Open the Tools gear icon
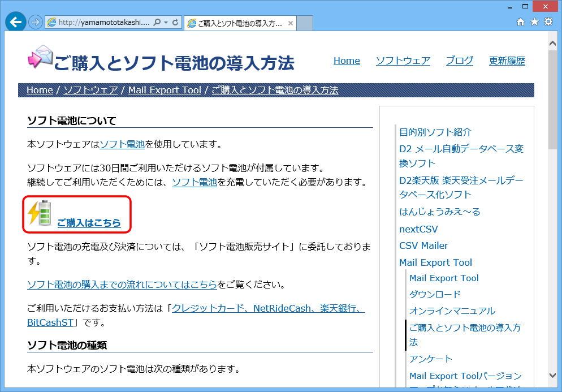 (x=548, y=22)
